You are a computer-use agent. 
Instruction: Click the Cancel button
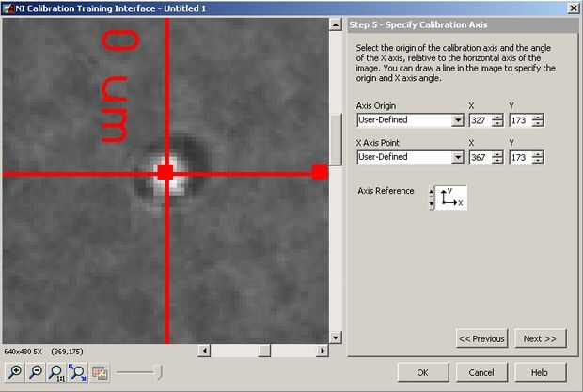[x=481, y=372]
